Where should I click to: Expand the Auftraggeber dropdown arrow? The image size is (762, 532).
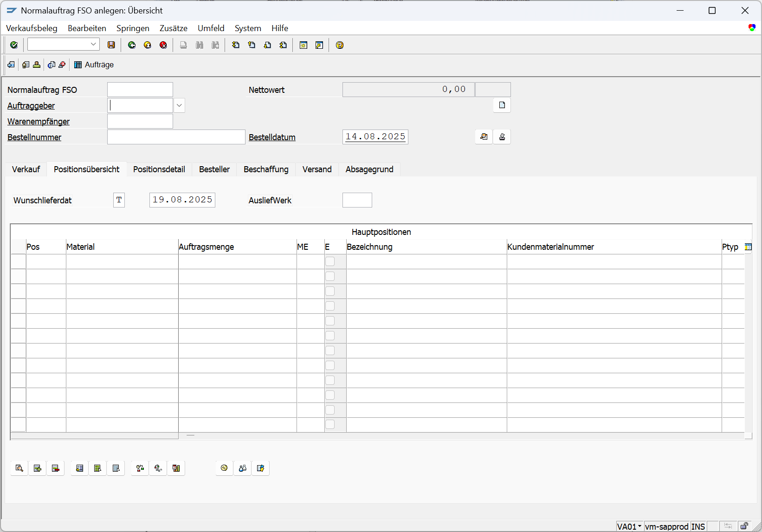coord(179,105)
